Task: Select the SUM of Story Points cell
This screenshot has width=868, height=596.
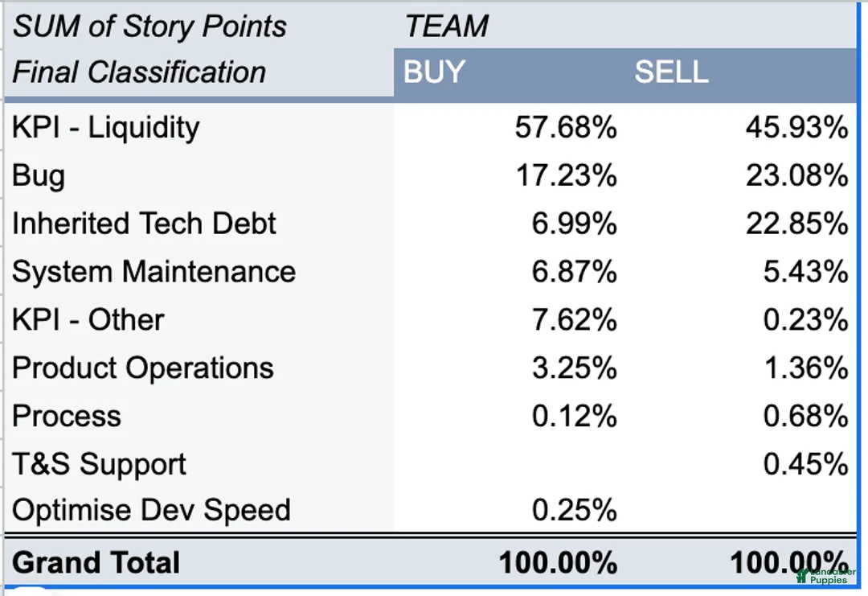Action: tap(149, 27)
